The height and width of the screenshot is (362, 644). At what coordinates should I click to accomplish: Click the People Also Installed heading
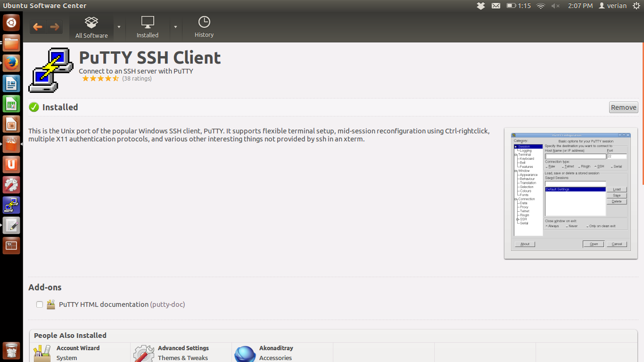[x=70, y=336]
